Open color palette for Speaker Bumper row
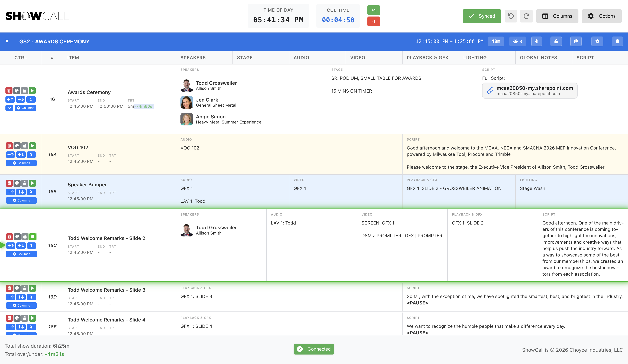Screen dimensions: 628x364 [17, 183]
